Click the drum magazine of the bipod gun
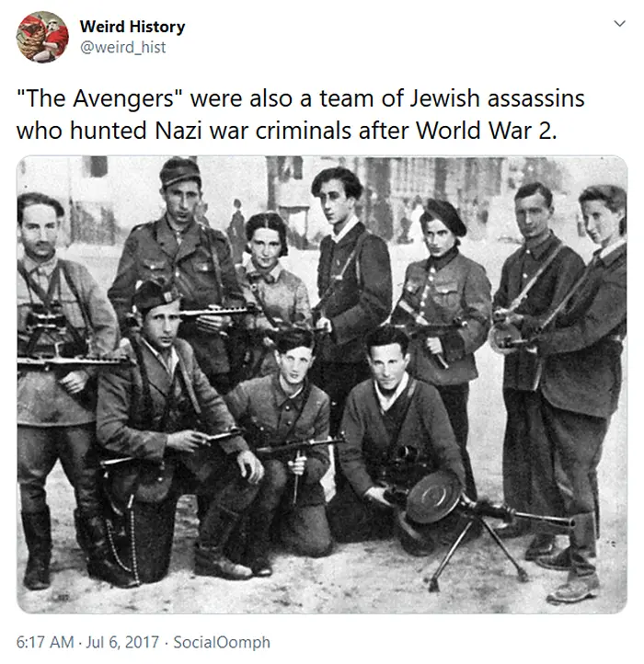644x664 pixels. (431, 497)
